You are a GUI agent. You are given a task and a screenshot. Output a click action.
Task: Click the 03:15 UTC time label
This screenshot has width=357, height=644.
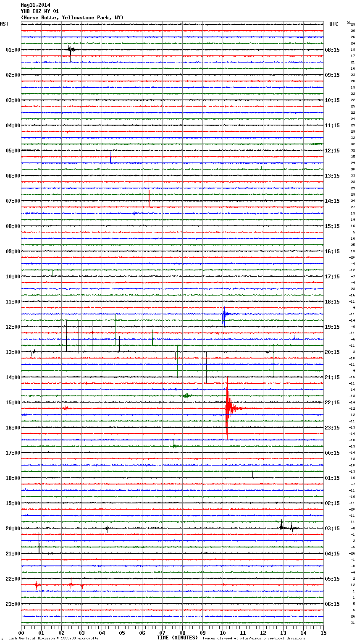(332, 529)
